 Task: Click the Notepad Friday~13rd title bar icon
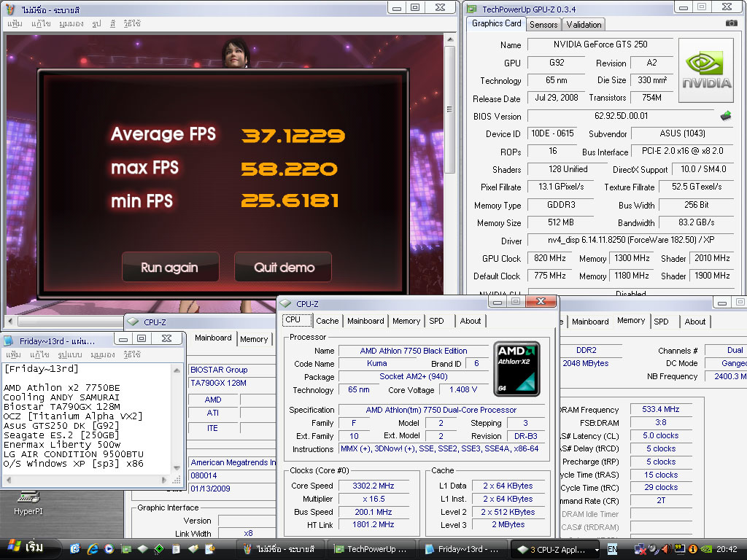coord(9,341)
